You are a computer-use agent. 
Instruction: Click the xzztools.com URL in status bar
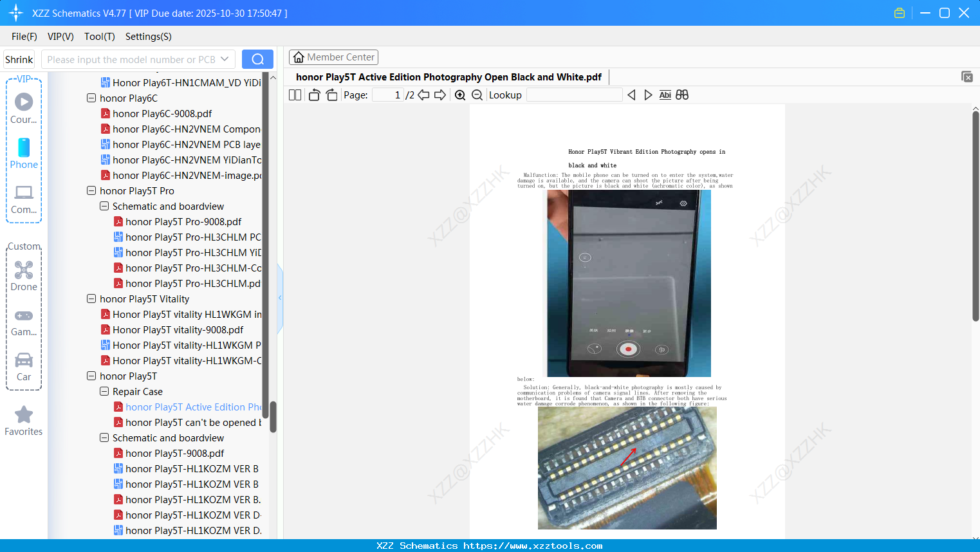click(x=533, y=546)
